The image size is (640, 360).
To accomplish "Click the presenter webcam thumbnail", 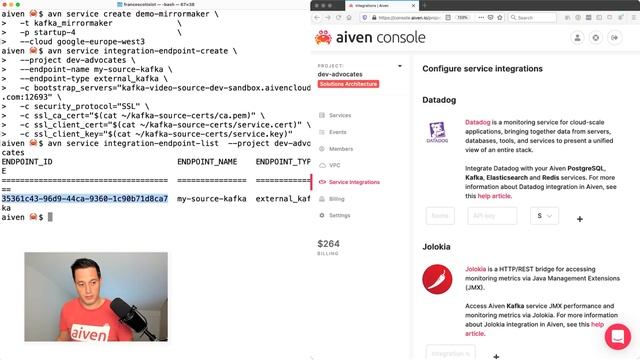I will click(96, 297).
